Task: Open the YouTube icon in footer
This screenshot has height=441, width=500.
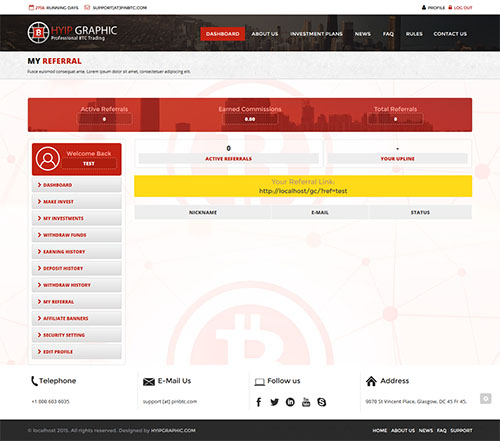Action: point(306,402)
